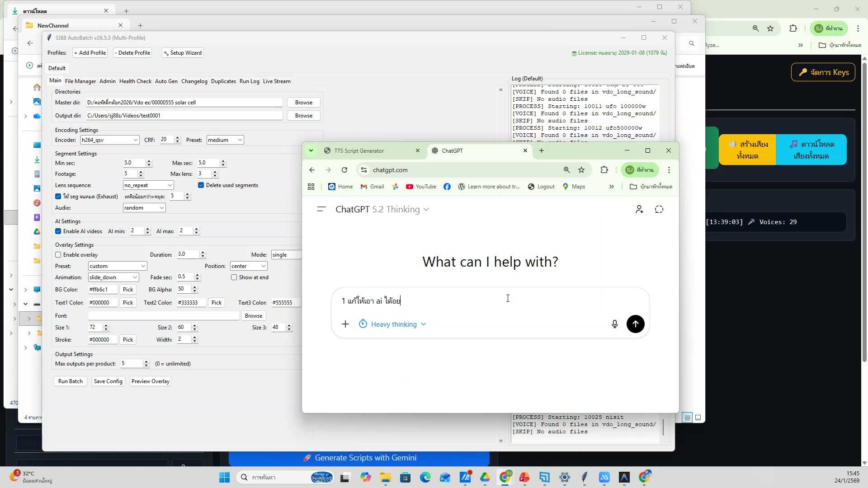Expand the Heavy thinking selector
The height and width of the screenshot is (488, 868).
[x=393, y=324]
